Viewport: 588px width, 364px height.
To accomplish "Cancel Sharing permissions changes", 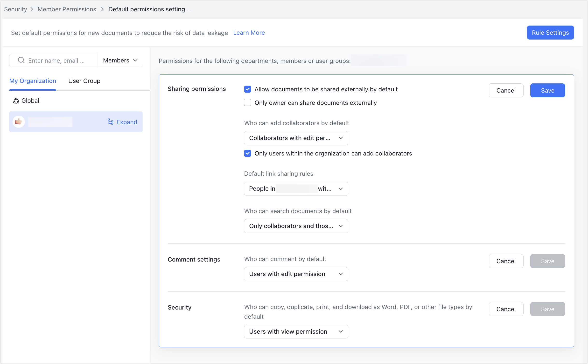I will pyautogui.click(x=506, y=90).
